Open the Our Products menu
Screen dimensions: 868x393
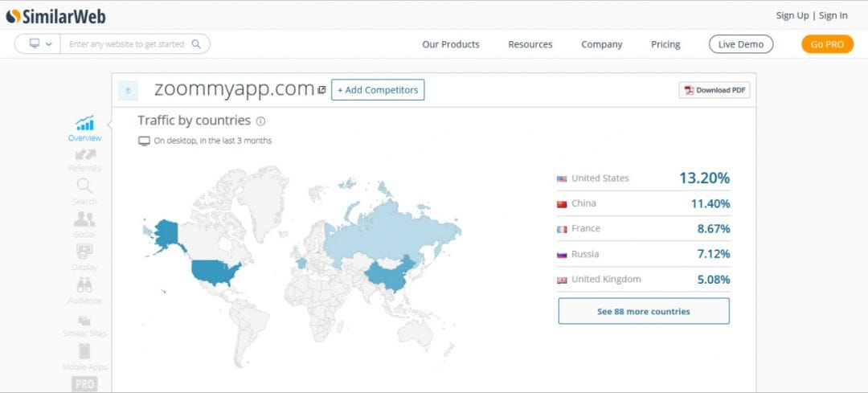[x=451, y=44]
